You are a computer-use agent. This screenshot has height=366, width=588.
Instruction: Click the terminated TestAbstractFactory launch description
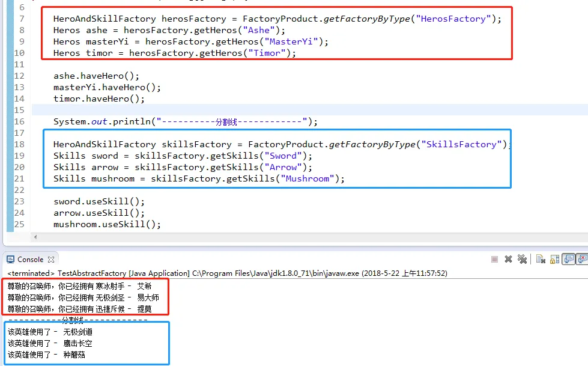(227, 273)
